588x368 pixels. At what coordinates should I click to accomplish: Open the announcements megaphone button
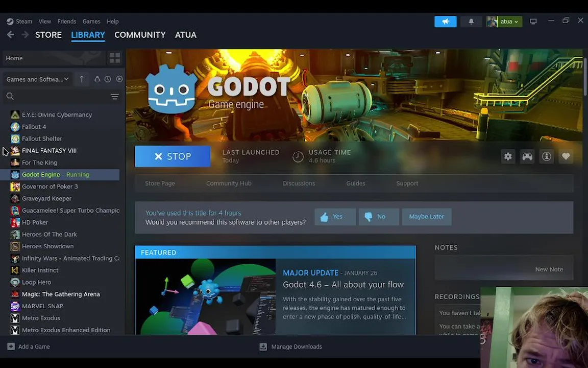(446, 21)
